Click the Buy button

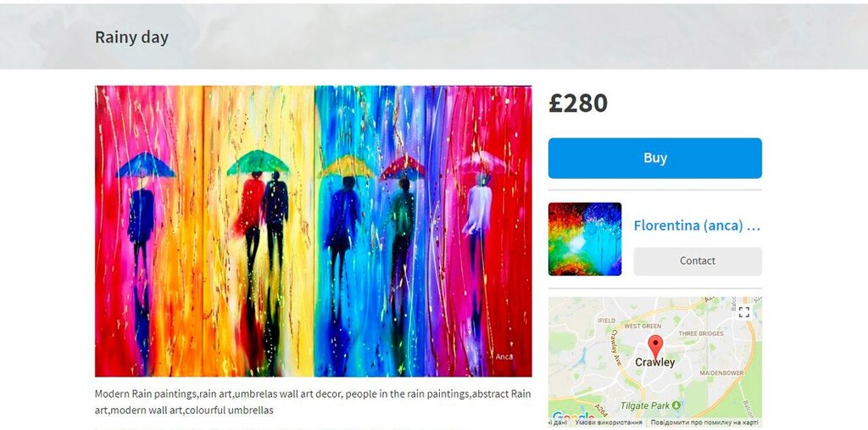click(655, 158)
